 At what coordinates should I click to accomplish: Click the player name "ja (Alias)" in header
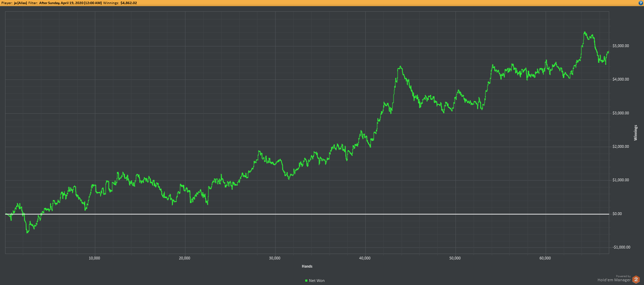point(20,3)
